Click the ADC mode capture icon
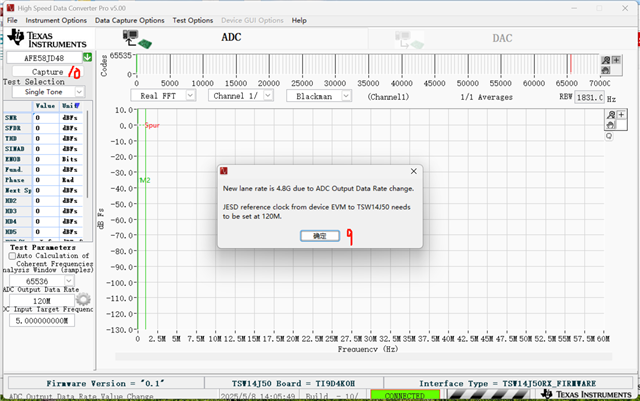 click(x=137, y=39)
